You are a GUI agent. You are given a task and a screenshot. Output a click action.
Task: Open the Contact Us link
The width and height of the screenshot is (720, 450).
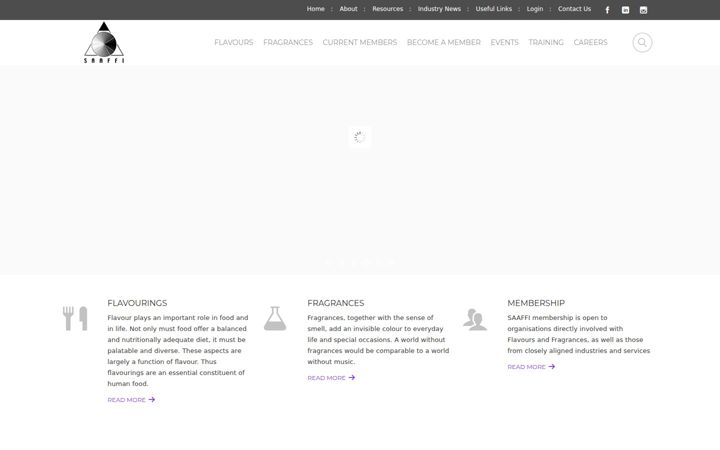point(574,9)
